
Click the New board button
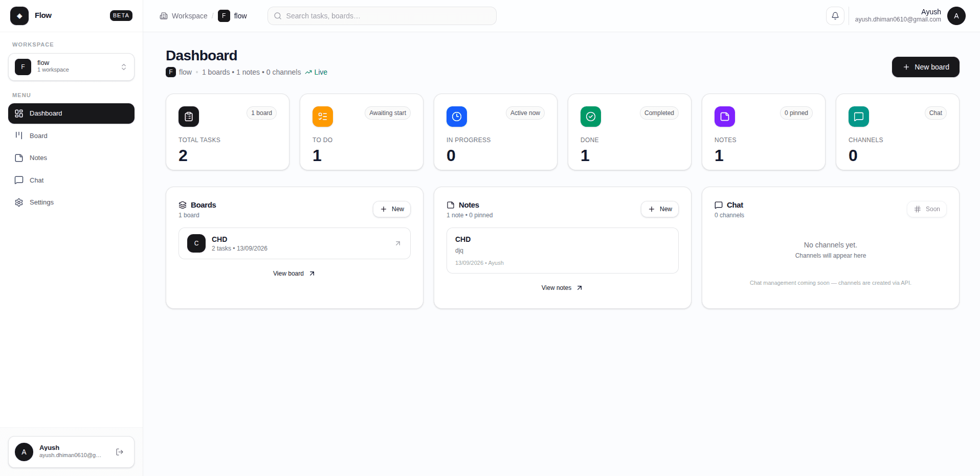[926, 67]
